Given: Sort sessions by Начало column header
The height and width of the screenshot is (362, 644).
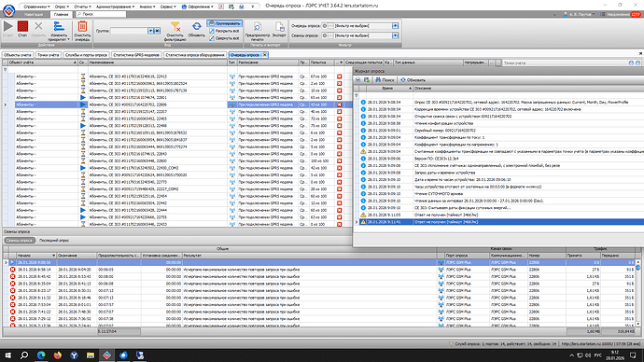Looking at the screenshot, I should click(35, 256).
